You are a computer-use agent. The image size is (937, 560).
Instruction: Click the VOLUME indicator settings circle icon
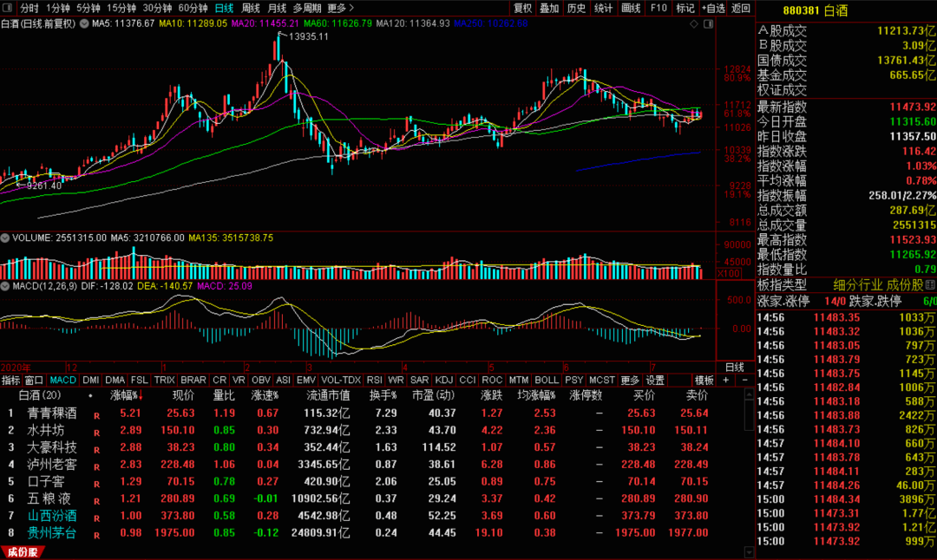4,237
